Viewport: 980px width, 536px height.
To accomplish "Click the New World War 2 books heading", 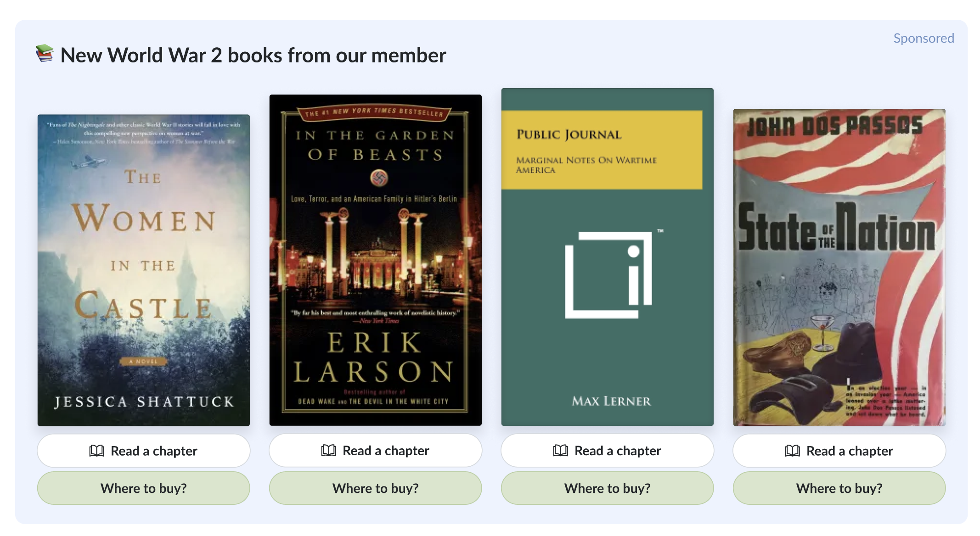I will coord(253,56).
